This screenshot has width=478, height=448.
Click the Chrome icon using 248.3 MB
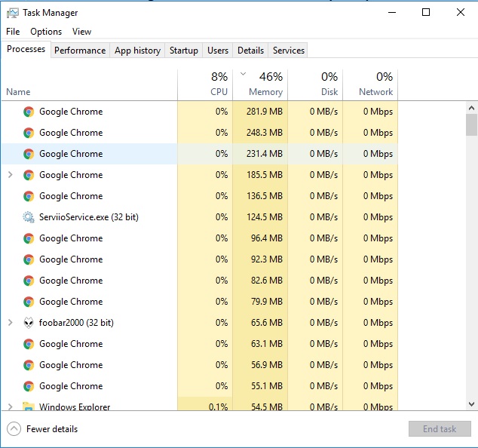tap(29, 133)
